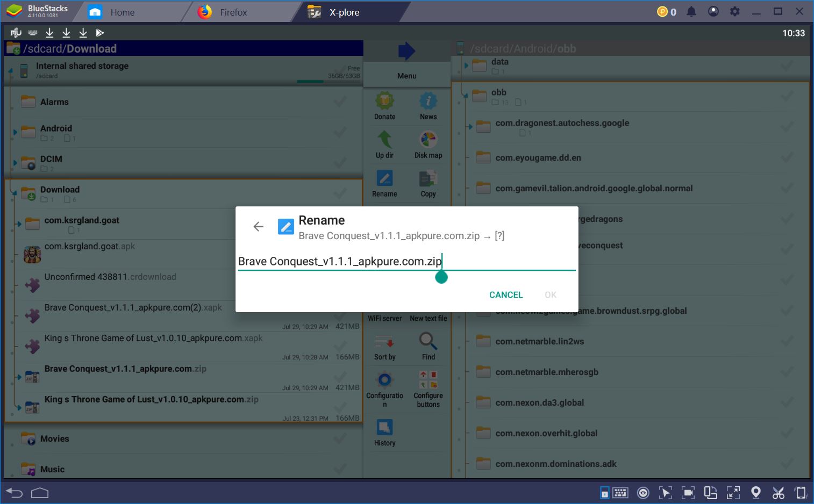Click the blue pane-switch arrow above Menu

tap(406, 52)
